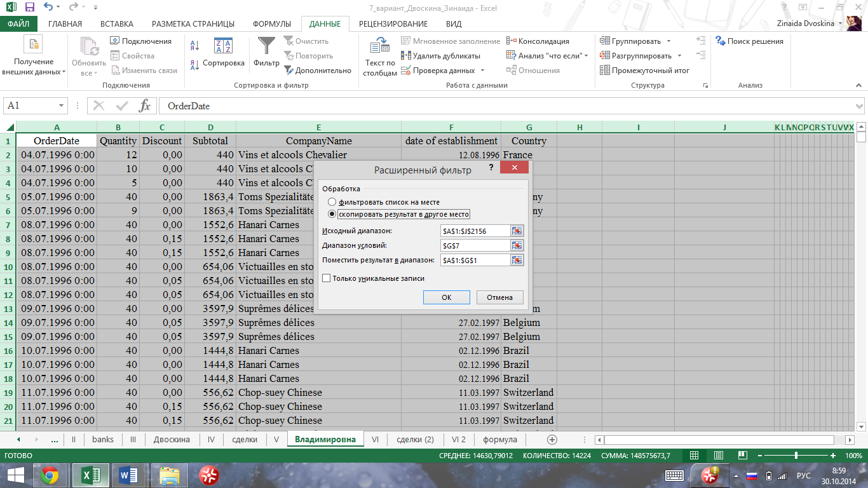This screenshot has height=488, width=868.
Task: Open the ФАЙЛ tab
Action: pyautogui.click(x=18, y=24)
